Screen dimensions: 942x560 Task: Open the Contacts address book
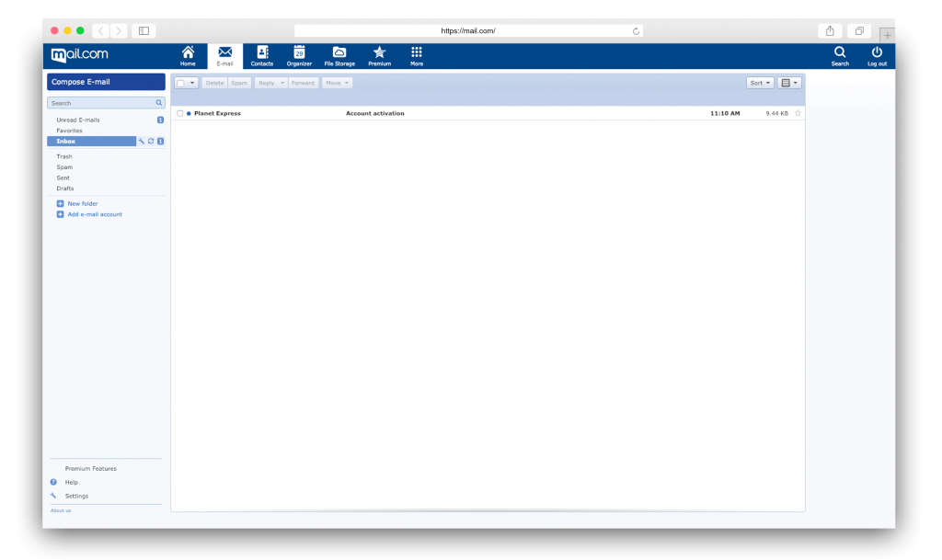262,56
